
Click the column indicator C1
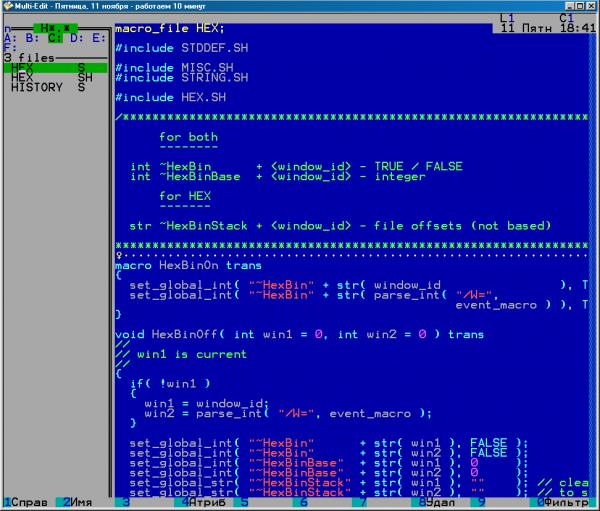point(566,18)
